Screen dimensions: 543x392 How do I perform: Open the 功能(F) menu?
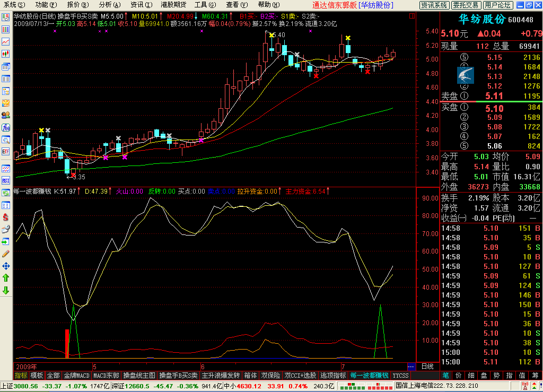point(46,5)
